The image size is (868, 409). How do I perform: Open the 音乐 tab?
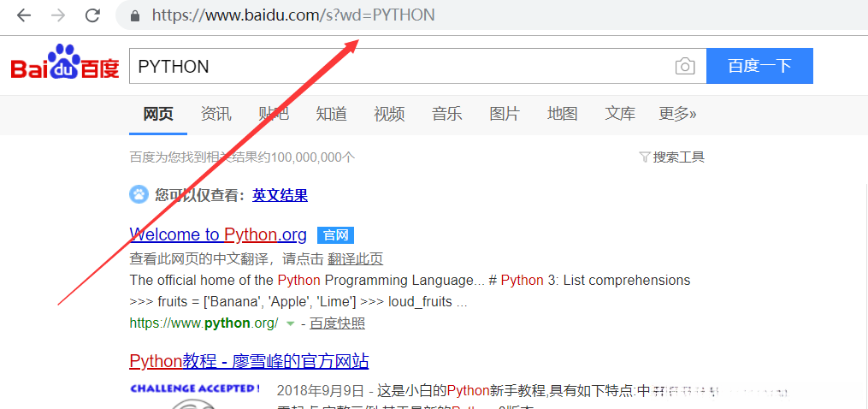point(446,114)
